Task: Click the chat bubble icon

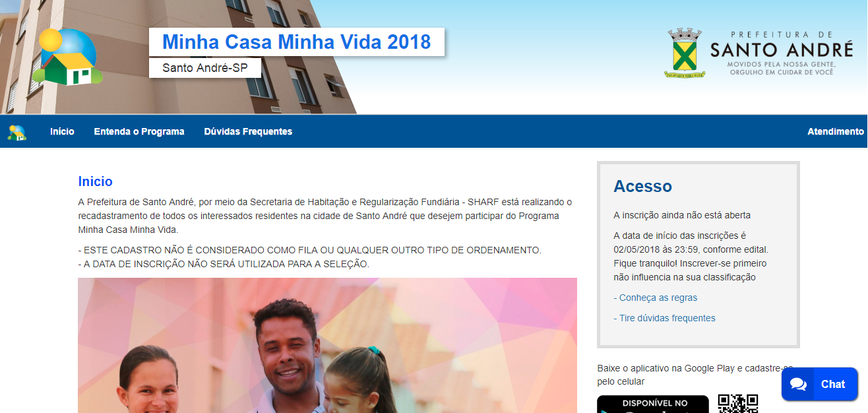Action: point(799,384)
